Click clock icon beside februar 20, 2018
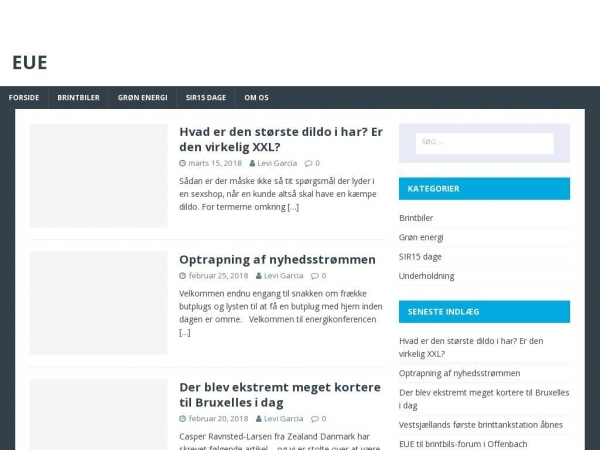The width and height of the screenshot is (600, 450). 183,419
